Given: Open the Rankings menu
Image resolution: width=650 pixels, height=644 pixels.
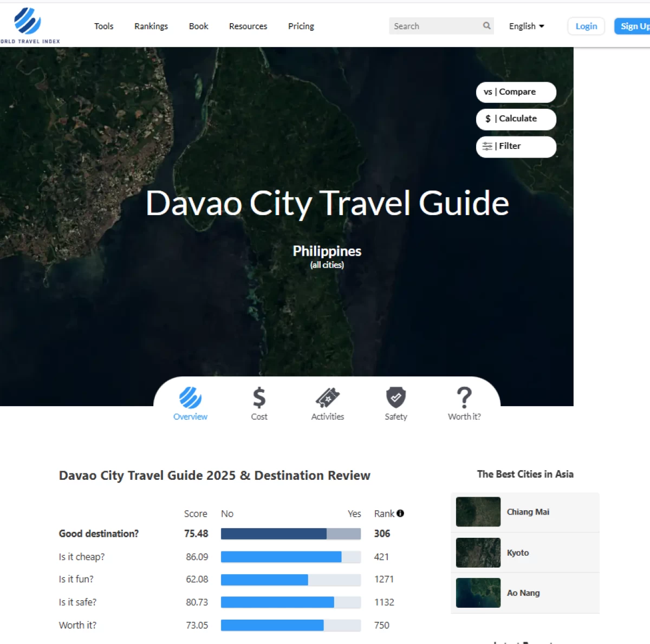Looking at the screenshot, I should pos(151,26).
